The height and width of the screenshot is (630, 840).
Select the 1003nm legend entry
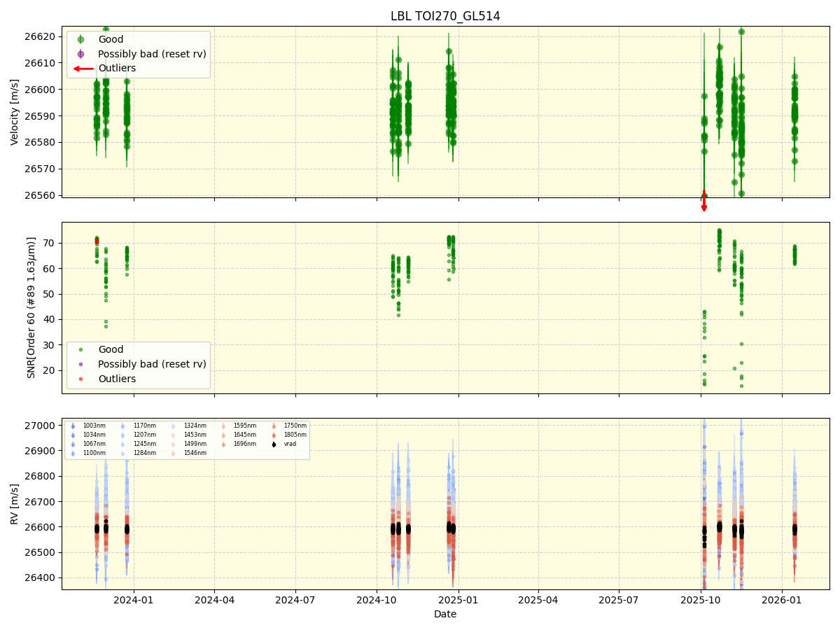tap(94, 426)
